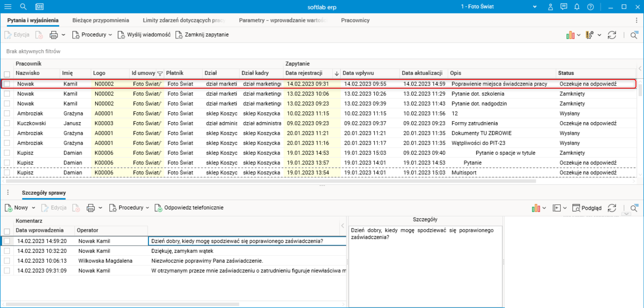Open the notifications bell
This screenshot has height=308, width=644.
tap(577, 7)
